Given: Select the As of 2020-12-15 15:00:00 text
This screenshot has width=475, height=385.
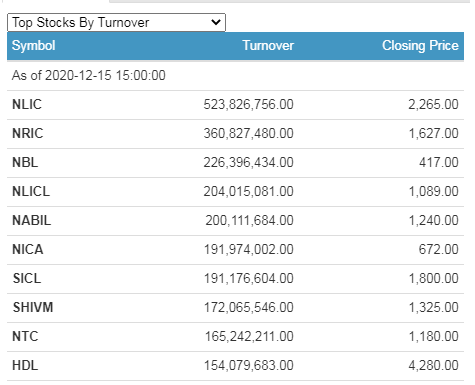Looking at the screenshot, I should [89, 75].
